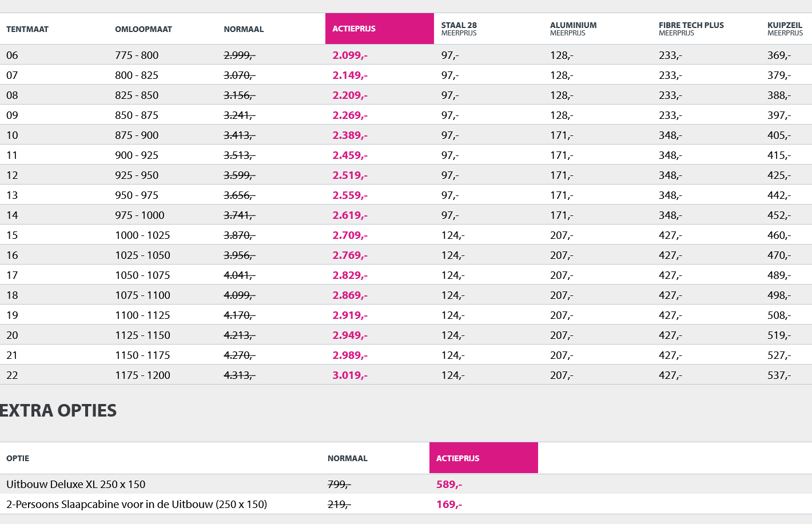The height and width of the screenshot is (524, 812).
Task: Click the 589,- action price for Uitbouw
Action: [x=449, y=485]
